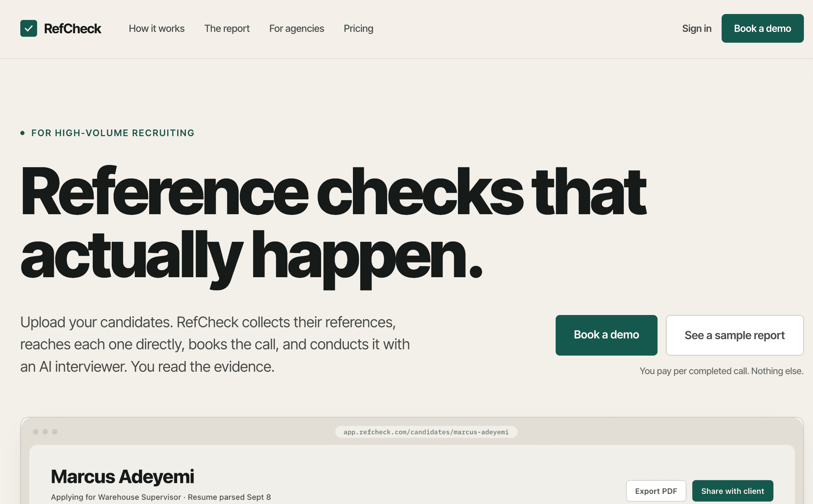View the Pricing page
Screen dimensions: 813x504
coord(359,28)
